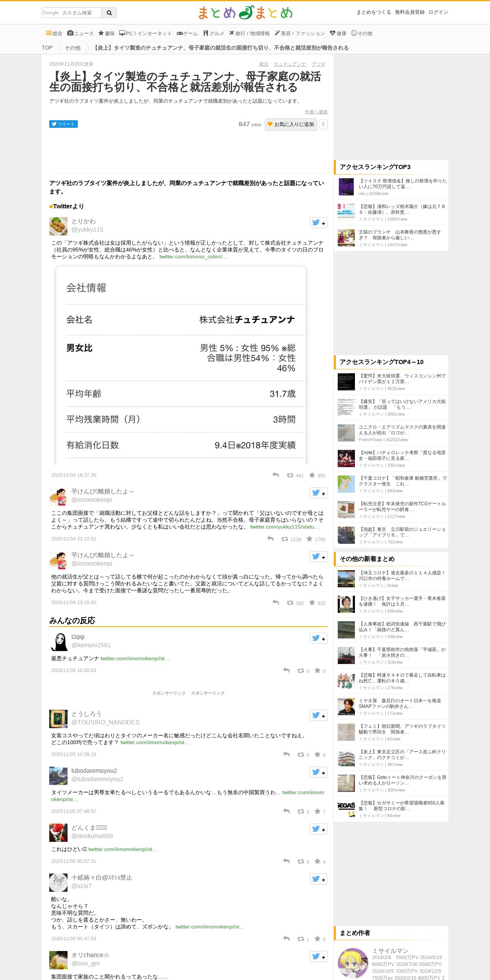Click the チュチュアンナ tag link
Viewport: 490px width, 980px height.
[290, 64]
